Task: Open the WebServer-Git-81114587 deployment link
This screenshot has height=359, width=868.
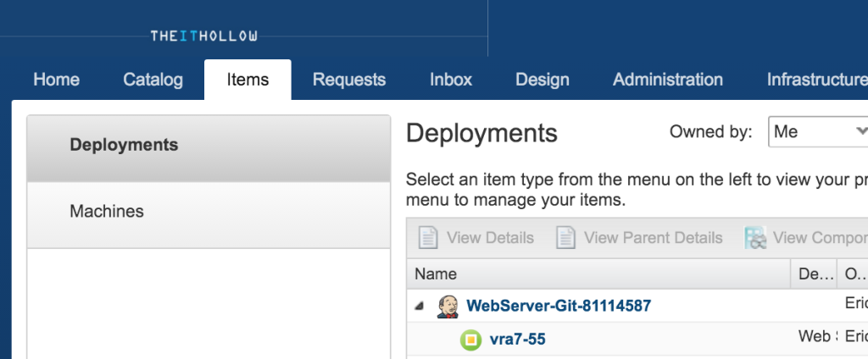Action: tap(559, 306)
